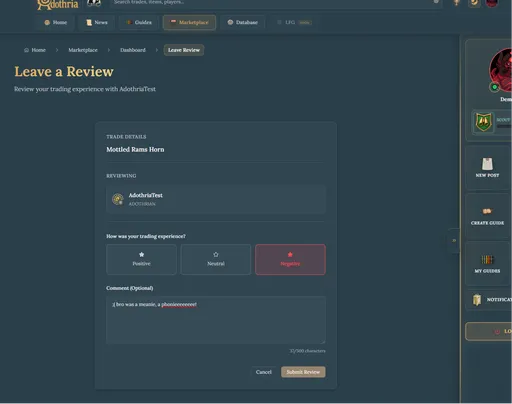Image resolution: width=512 pixels, height=404 pixels.
Task: Click the logout button with power icon
Action: (x=489, y=331)
